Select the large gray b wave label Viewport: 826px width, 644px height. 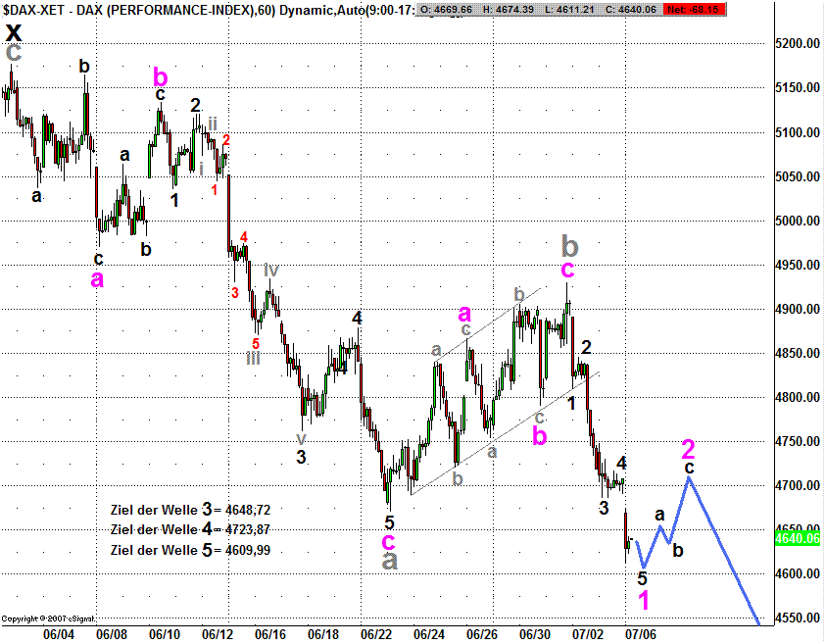[569, 244]
